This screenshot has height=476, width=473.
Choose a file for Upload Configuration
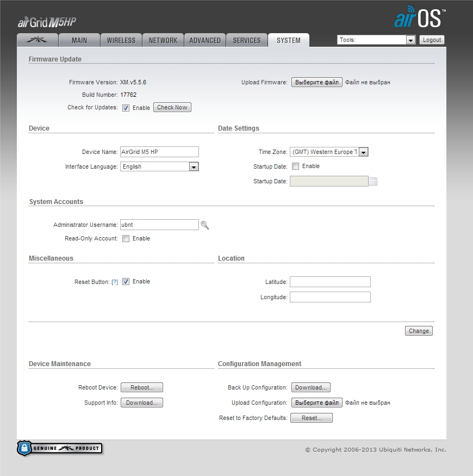point(317,403)
